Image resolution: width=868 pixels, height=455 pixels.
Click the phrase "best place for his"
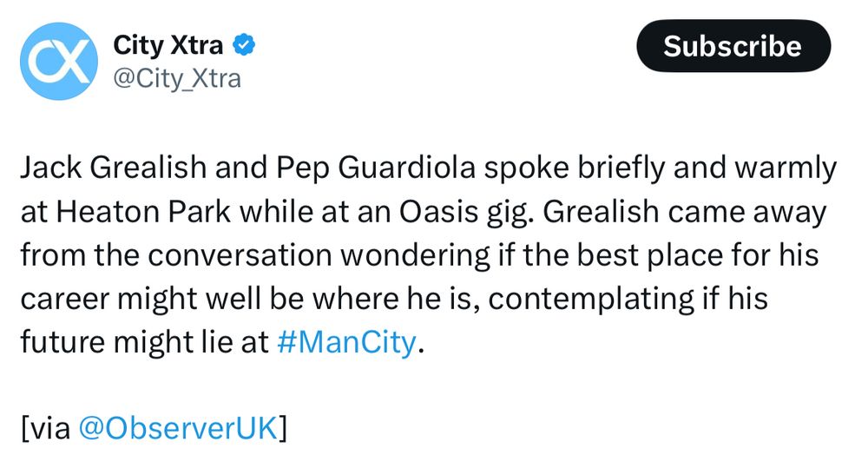[698, 255]
